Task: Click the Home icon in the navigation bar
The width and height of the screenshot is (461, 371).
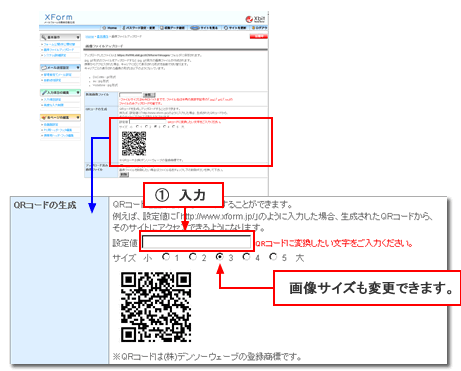Action: (104, 28)
